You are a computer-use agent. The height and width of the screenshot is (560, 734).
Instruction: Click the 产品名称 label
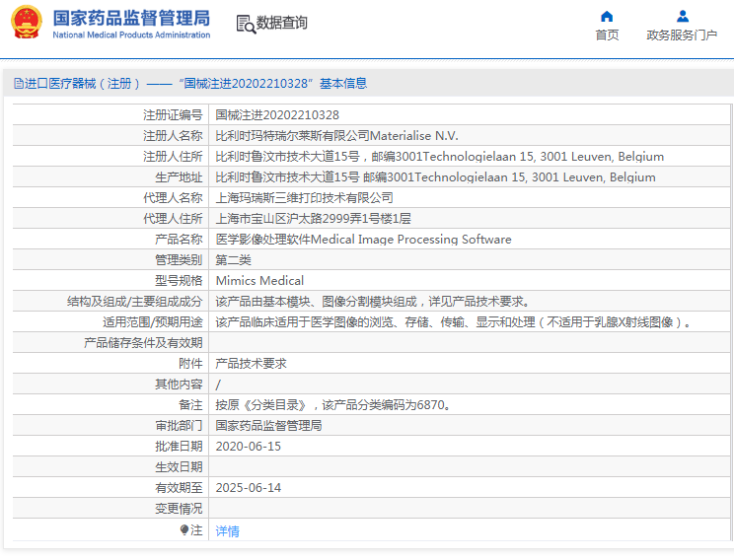[179, 239]
